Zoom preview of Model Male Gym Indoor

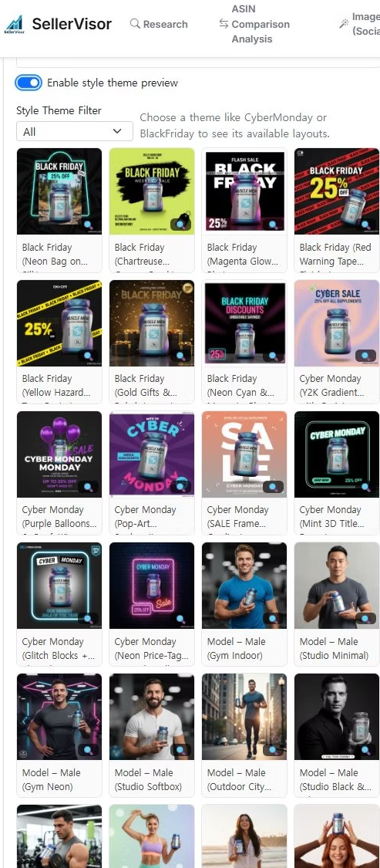(273, 618)
